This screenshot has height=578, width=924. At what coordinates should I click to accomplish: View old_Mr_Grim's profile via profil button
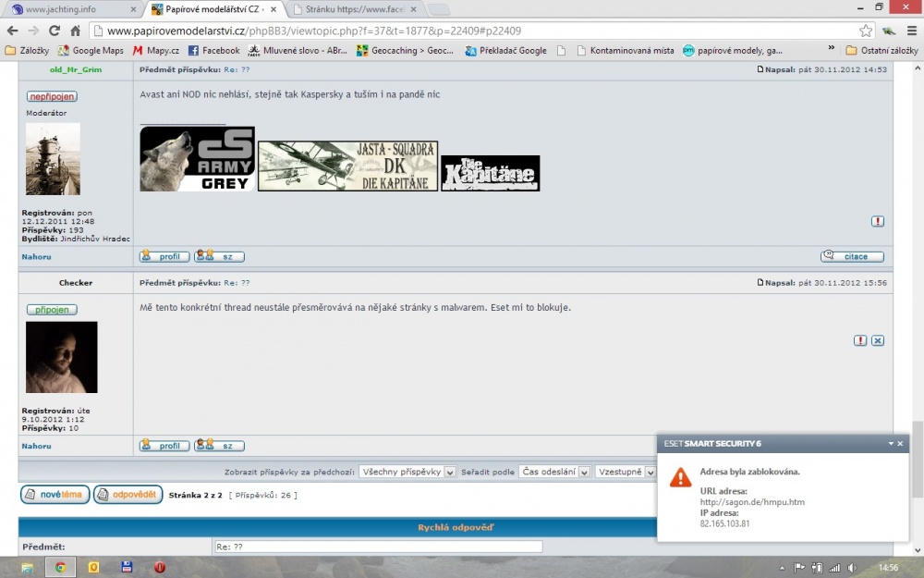[x=164, y=256]
